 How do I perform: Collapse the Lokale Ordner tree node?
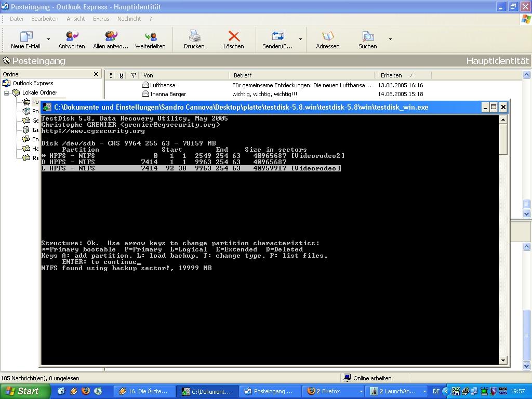(x=6, y=92)
